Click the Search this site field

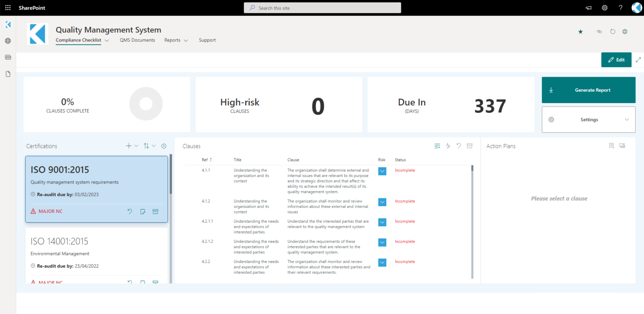click(x=322, y=8)
